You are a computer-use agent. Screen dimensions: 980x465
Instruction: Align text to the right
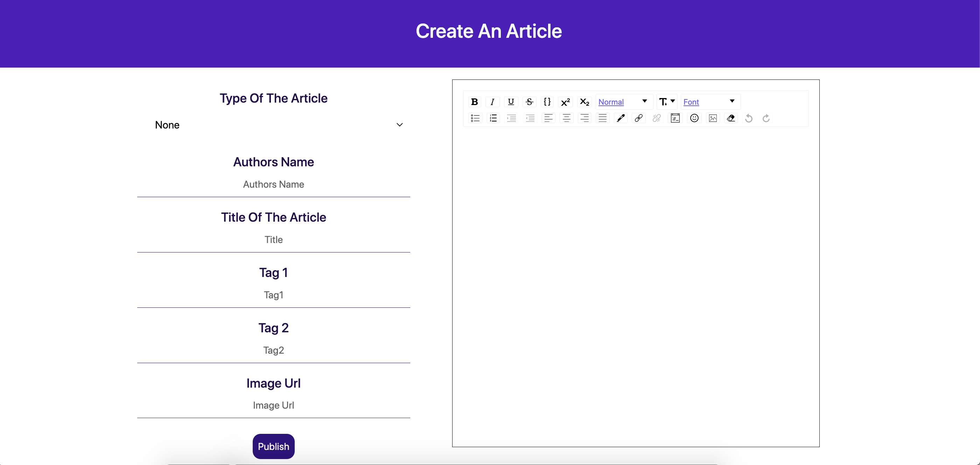tap(584, 118)
